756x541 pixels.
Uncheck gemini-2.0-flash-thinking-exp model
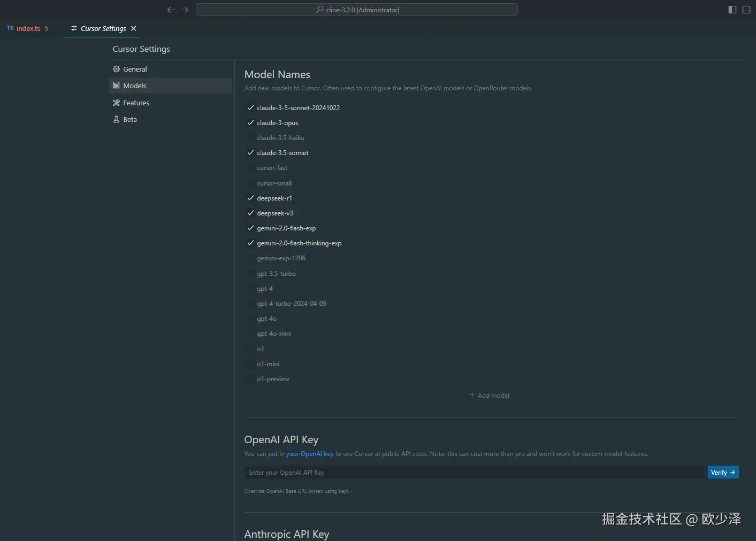click(250, 243)
